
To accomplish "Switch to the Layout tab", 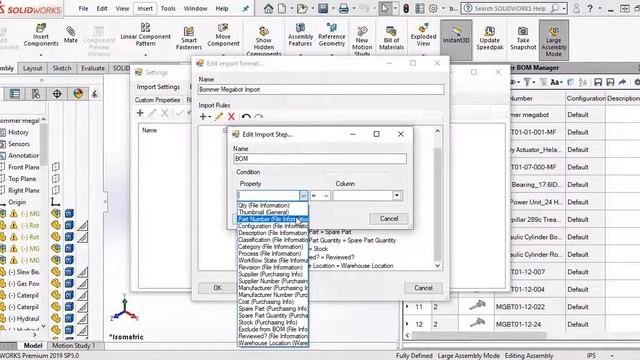I will pos(32,68).
